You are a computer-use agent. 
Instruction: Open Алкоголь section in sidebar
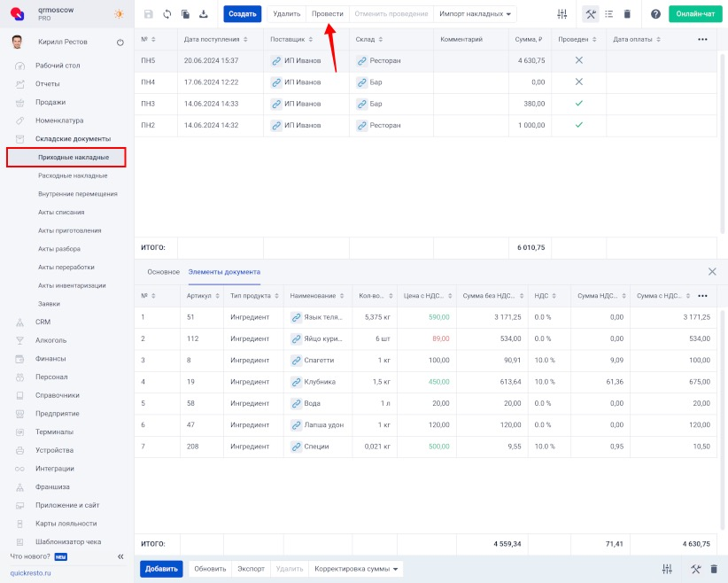tap(51, 340)
